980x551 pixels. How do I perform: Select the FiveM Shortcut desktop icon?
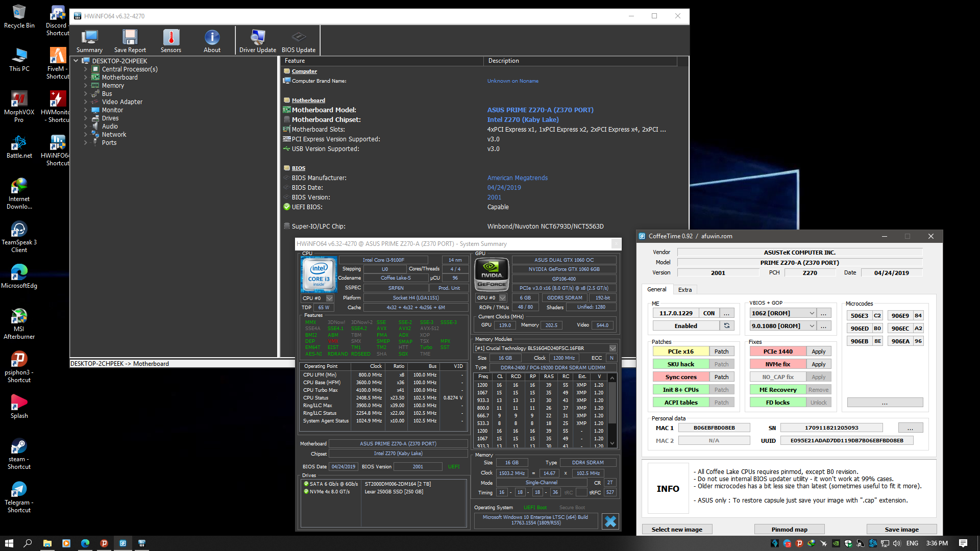click(58, 63)
